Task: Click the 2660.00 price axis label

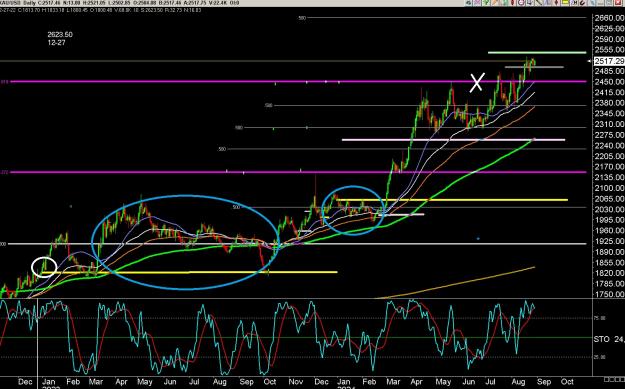Action: 609,18
